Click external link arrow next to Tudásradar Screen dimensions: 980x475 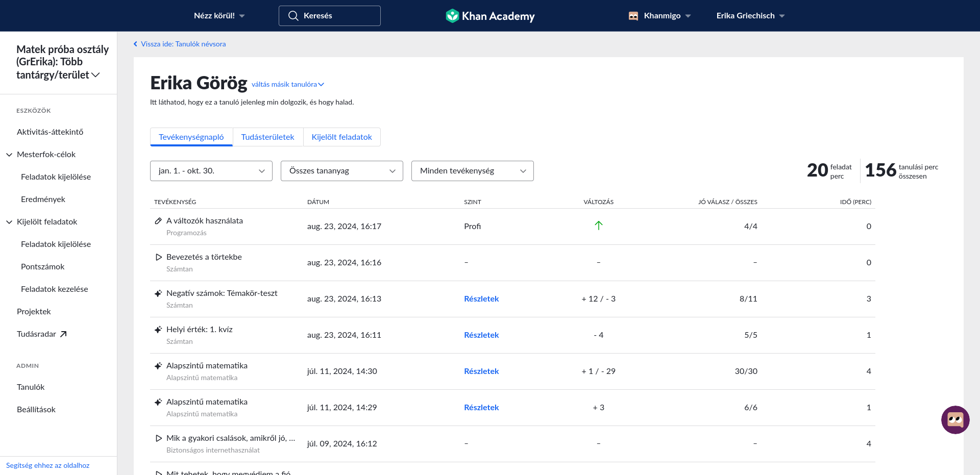[x=63, y=334]
